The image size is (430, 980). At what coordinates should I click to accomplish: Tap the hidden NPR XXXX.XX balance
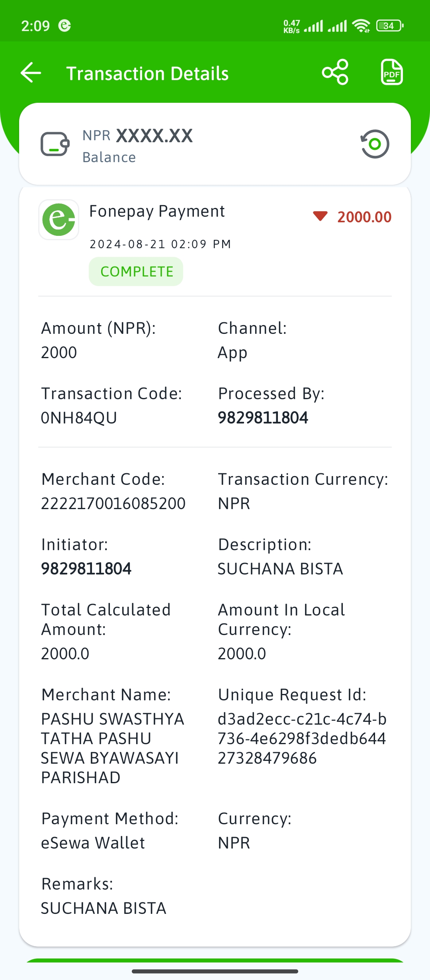(138, 136)
